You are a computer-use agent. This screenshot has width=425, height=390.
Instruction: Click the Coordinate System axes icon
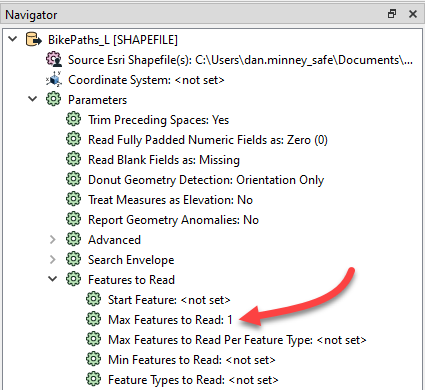click(54, 80)
